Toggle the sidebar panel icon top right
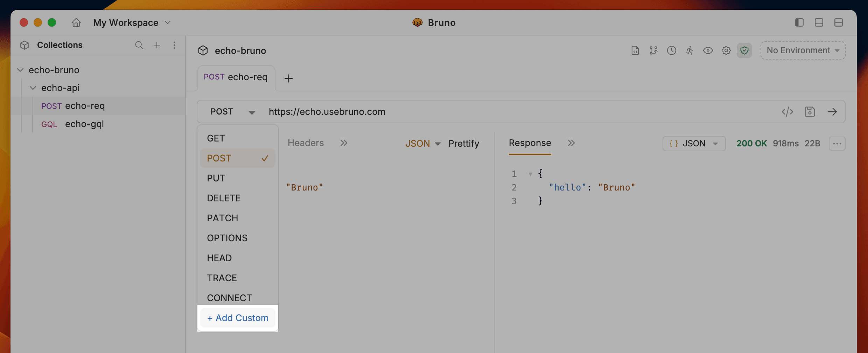 pyautogui.click(x=799, y=22)
